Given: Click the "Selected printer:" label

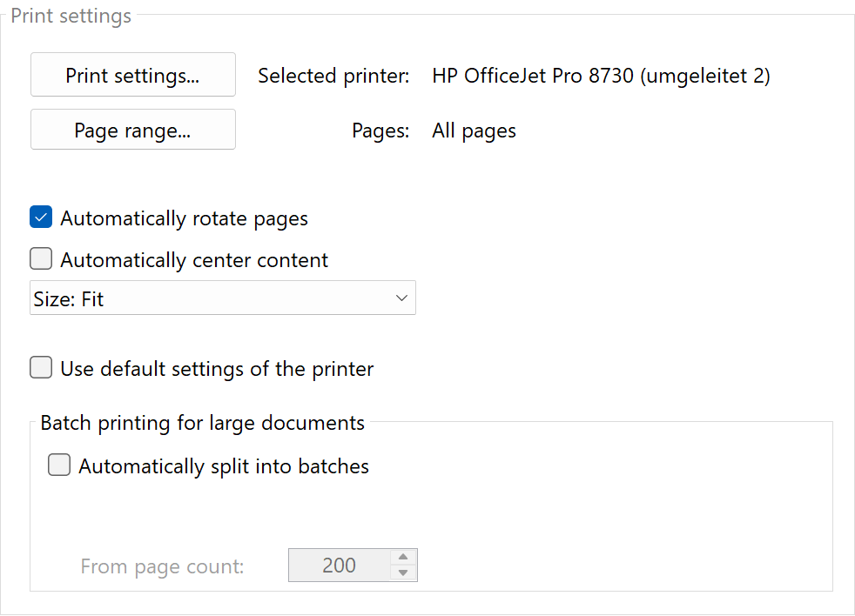Looking at the screenshot, I should coord(333,76).
